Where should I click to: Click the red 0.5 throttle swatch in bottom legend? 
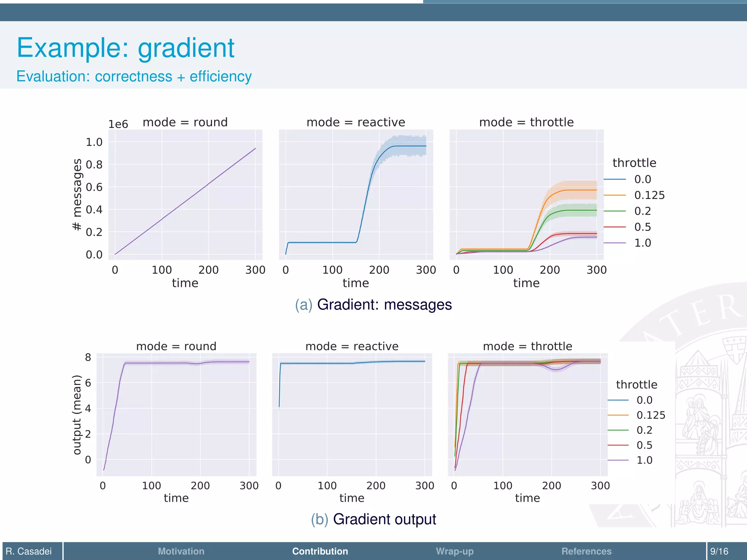point(618,445)
